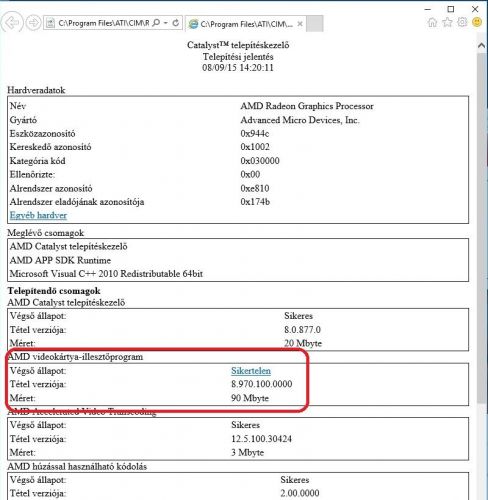Click the subsystem vendor value 0x174b
The width and height of the screenshot is (488, 500).
pos(255,202)
